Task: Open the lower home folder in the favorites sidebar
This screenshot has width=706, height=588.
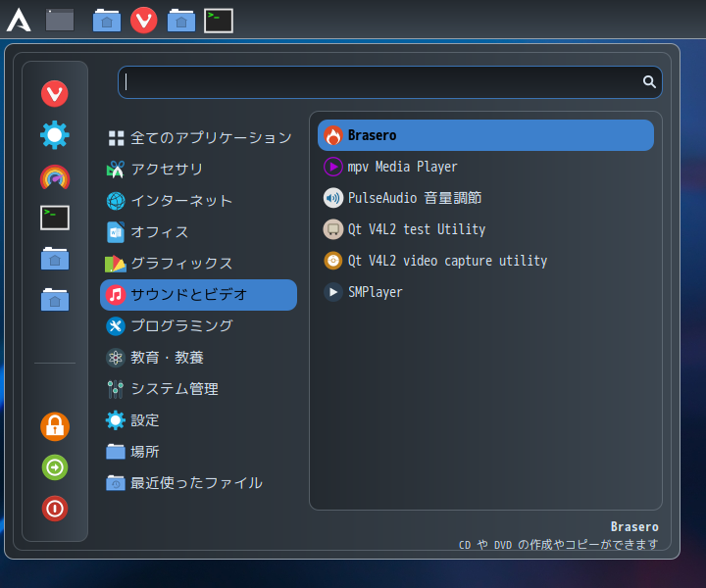Action: 55,300
